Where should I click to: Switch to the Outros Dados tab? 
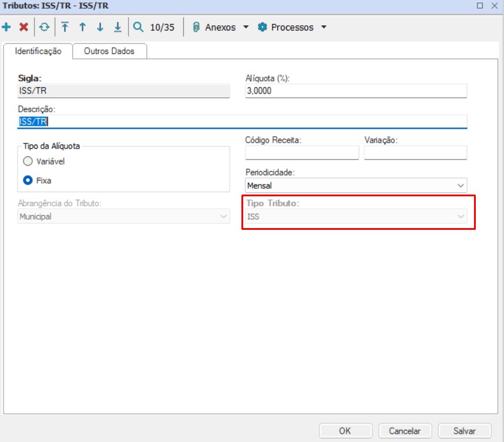pos(109,51)
